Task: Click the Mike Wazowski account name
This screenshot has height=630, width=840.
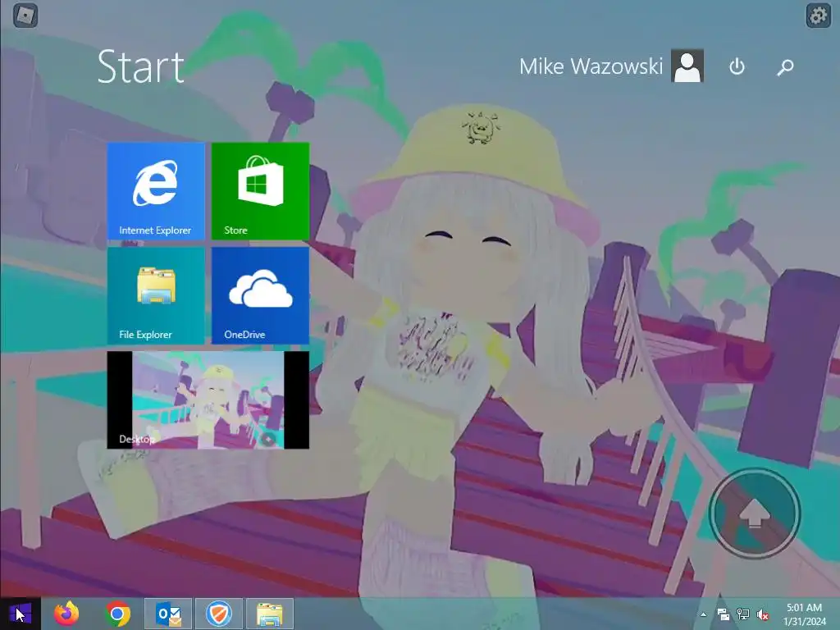Action: pyautogui.click(x=591, y=66)
